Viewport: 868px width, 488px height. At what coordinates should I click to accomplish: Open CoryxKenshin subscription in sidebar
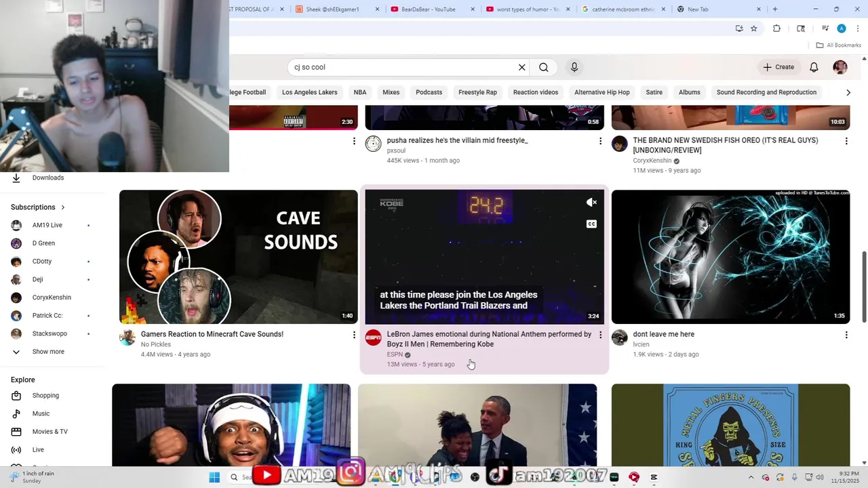click(52, 298)
